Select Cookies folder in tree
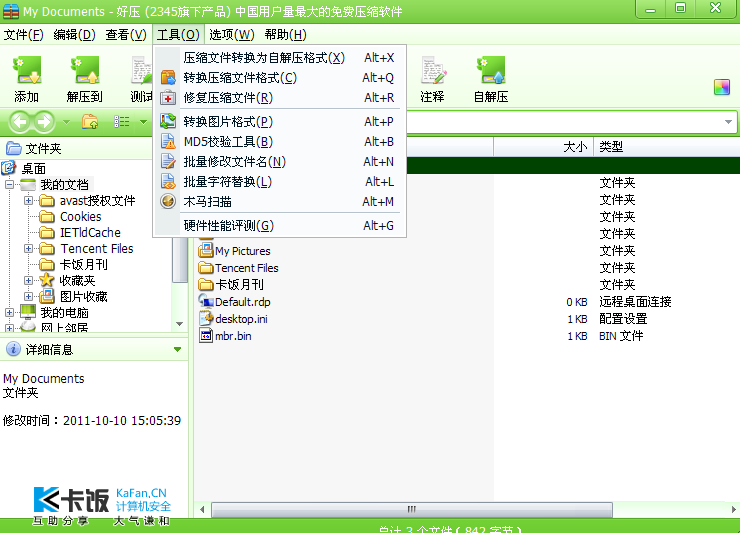 [81, 217]
